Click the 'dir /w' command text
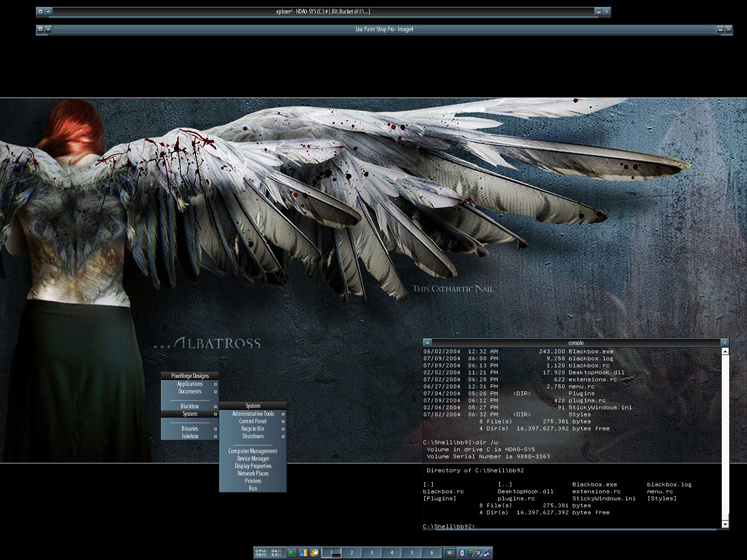 (486, 442)
